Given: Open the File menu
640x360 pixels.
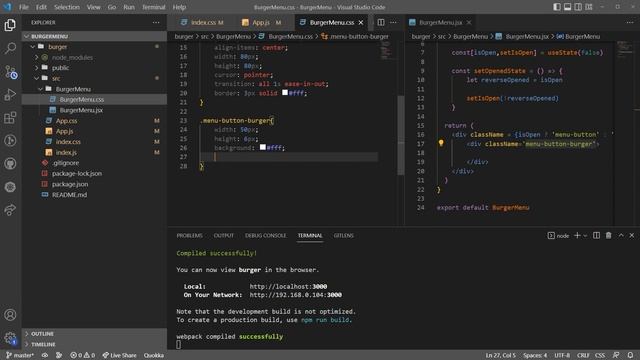Looking at the screenshot, I should click(24, 7).
